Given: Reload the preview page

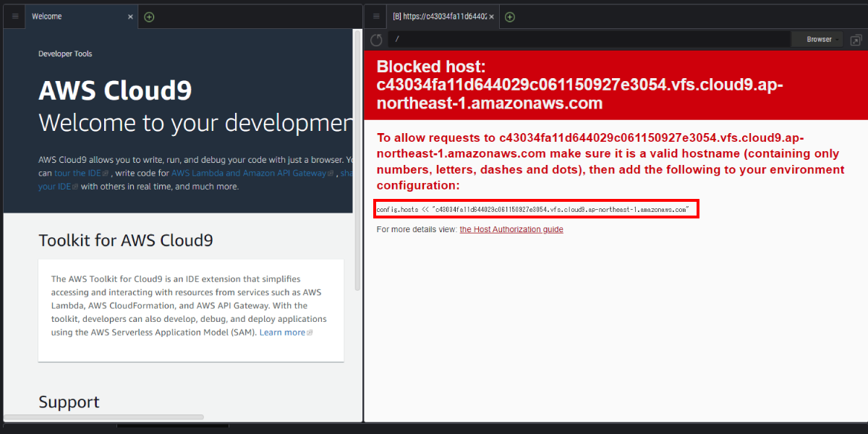Looking at the screenshot, I should pyautogui.click(x=376, y=40).
